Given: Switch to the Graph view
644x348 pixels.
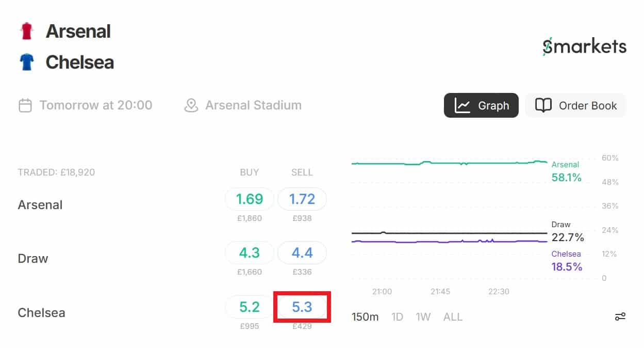Looking at the screenshot, I should (481, 105).
